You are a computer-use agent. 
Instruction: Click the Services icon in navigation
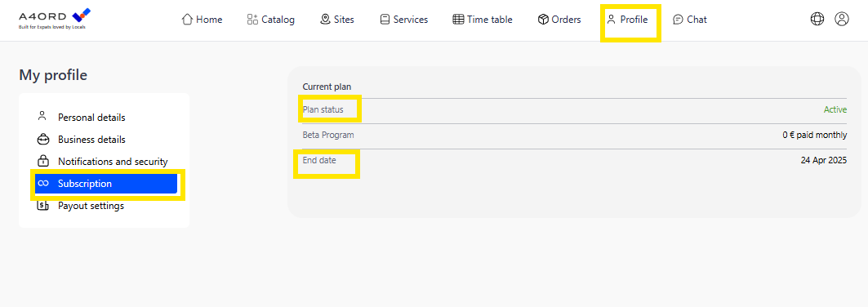pos(385,20)
